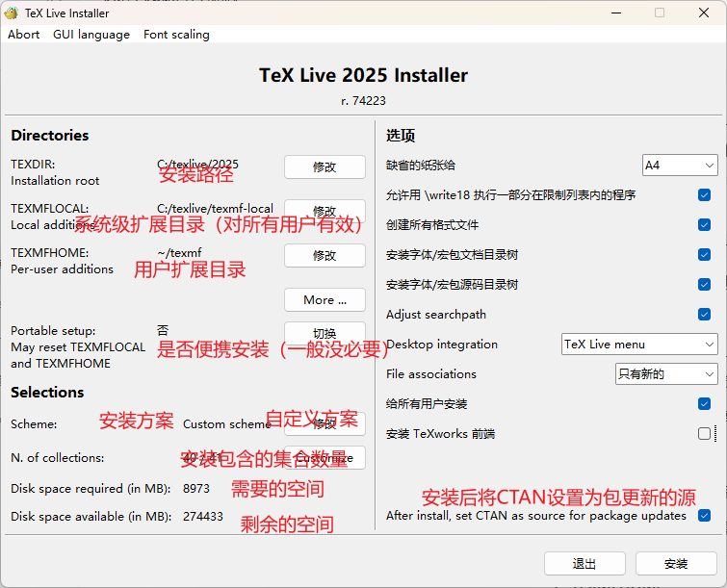Open the Font scaling menu

(x=176, y=35)
